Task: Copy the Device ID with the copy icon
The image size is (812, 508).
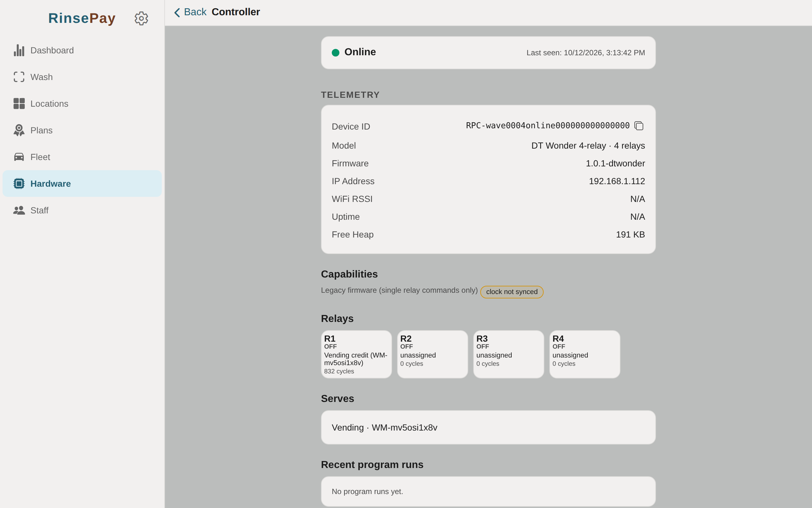Action: pyautogui.click(x=639, y=126)
